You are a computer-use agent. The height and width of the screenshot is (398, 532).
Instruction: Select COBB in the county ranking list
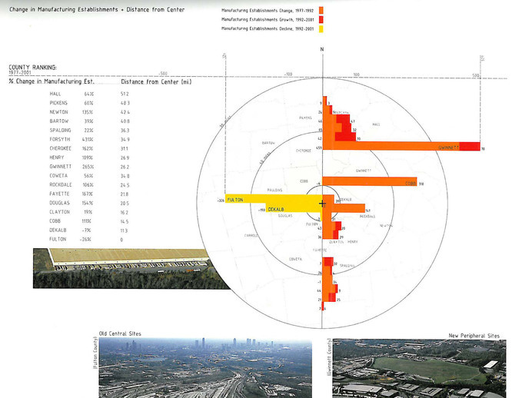(55, 221)
